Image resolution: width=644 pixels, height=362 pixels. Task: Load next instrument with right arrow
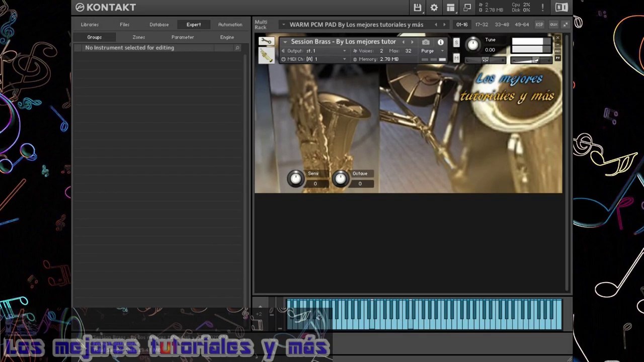[x=412, y=42]
